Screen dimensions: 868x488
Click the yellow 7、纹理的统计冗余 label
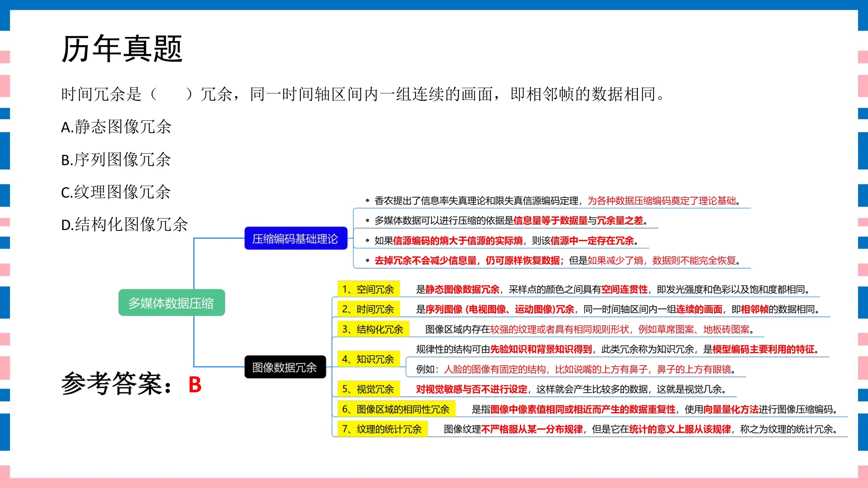(382, 429)
